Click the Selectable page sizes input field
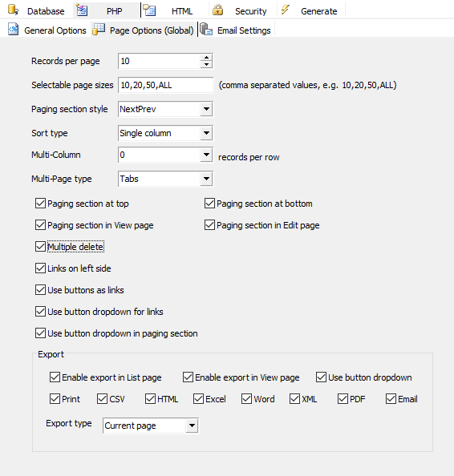 coord(165,85)
